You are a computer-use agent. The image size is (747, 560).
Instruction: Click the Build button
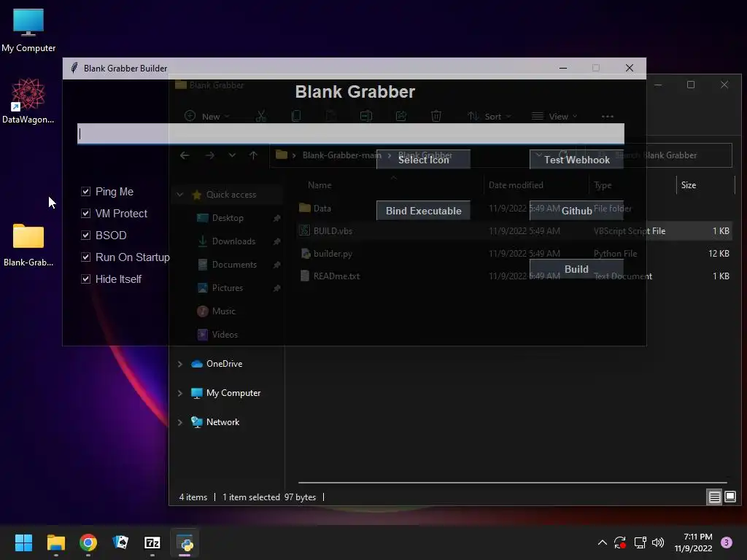(576, 269)
